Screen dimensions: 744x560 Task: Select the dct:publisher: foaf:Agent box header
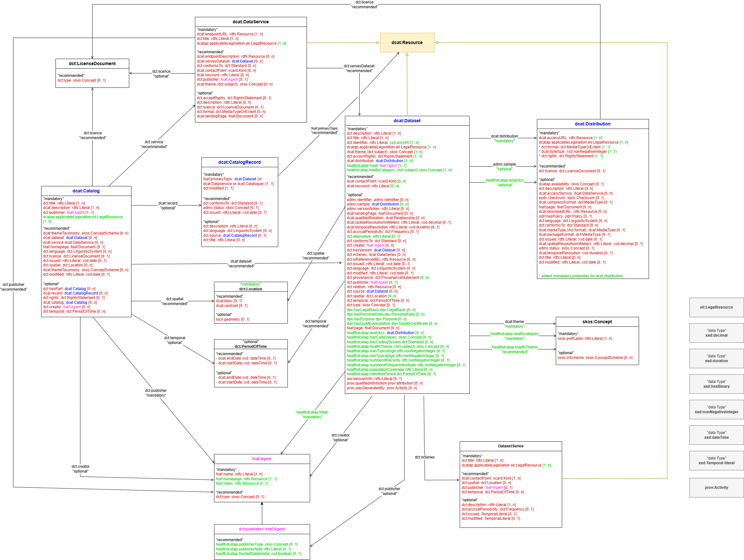click(x=262, y=529)
